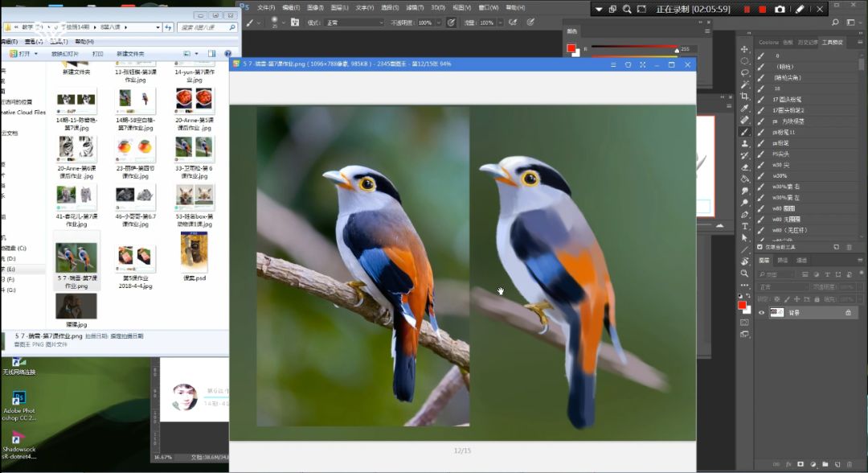The image size is (868, 473).
Task: Open Photoshop Image menu
Action: pos(315,8)
